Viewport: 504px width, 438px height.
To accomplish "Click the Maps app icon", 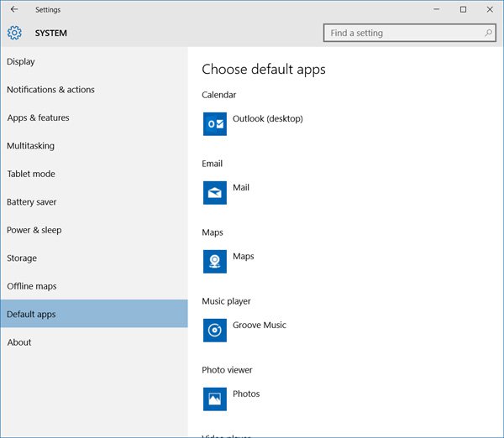I will click(x=215, y=262).
